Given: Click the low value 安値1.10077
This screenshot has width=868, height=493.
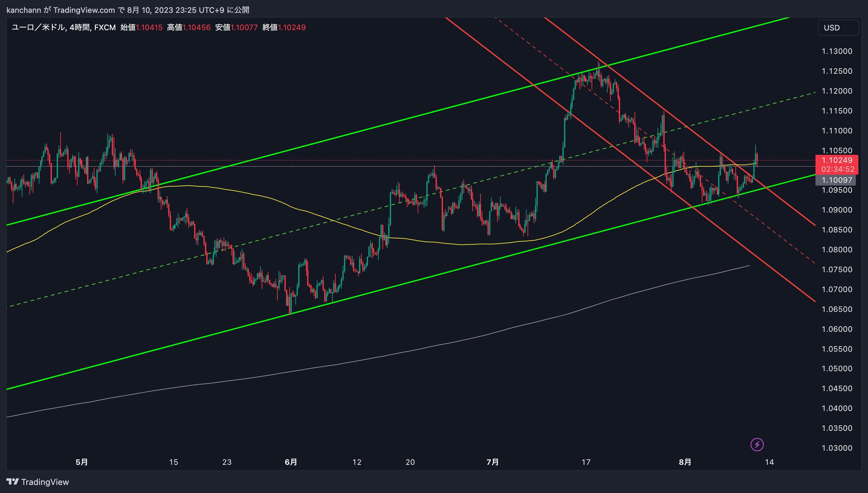Looking at the screenshot, I should (236, 28).
